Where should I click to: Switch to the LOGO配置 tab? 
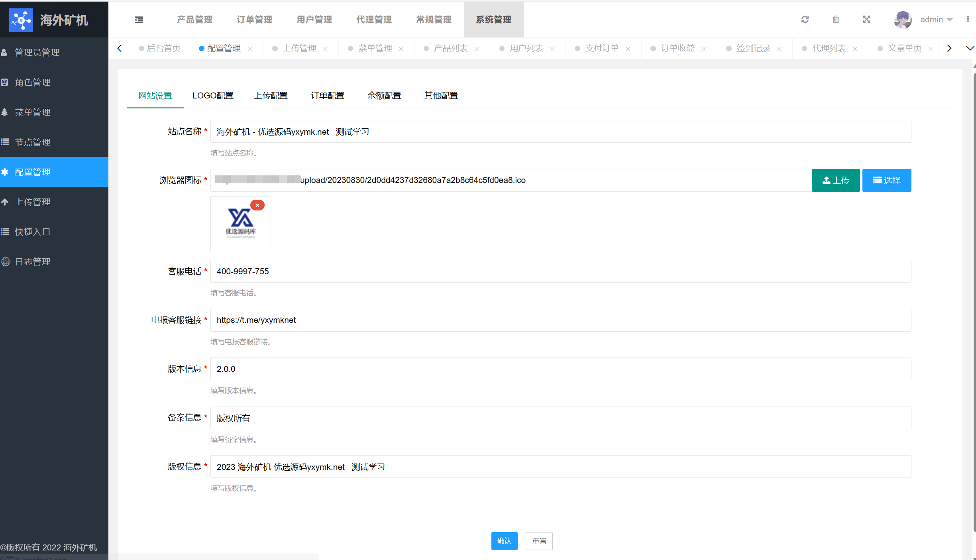(x=213, y=96)
